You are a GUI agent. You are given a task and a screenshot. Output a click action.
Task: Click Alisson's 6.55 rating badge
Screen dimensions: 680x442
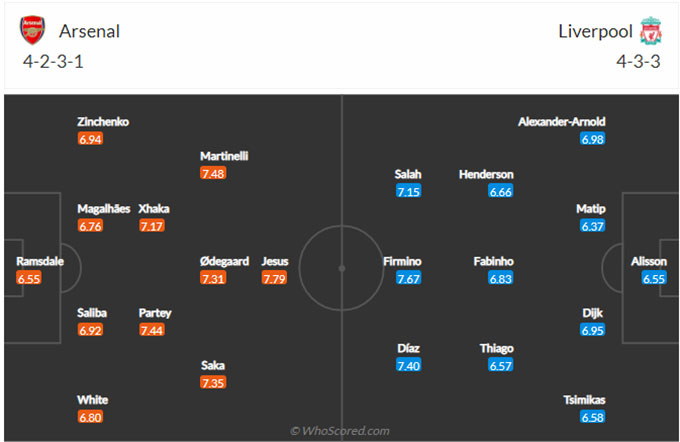pyautogui.click(x=654, y=278)
